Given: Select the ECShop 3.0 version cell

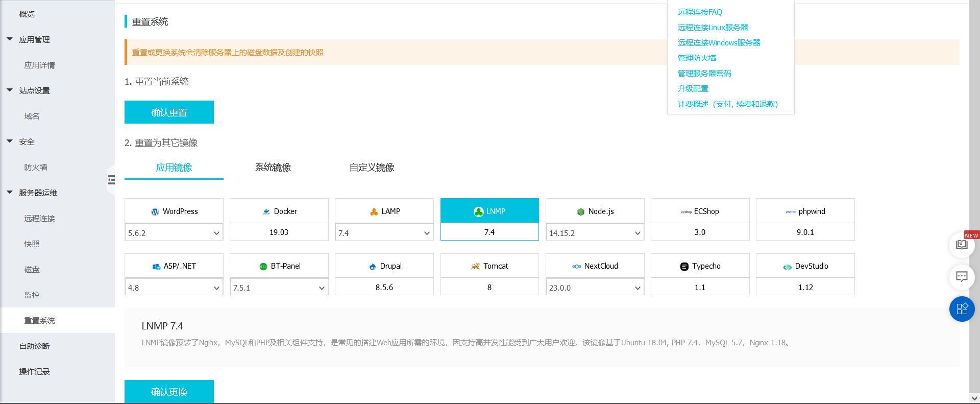Looking at the screenshot, I should pyautogui.click(x=700, y=232).
